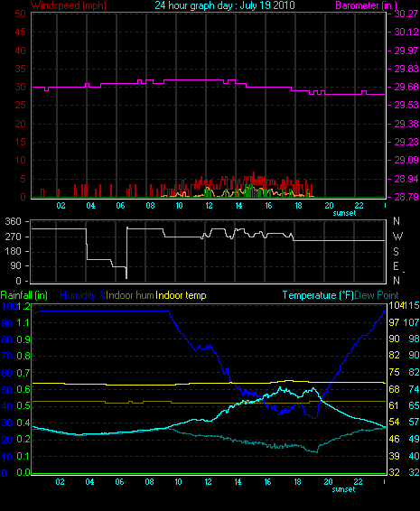Click the '24 hour graph day : July 19 2010' title
This screenshot has width=420, height=511.
coord(225,5)
